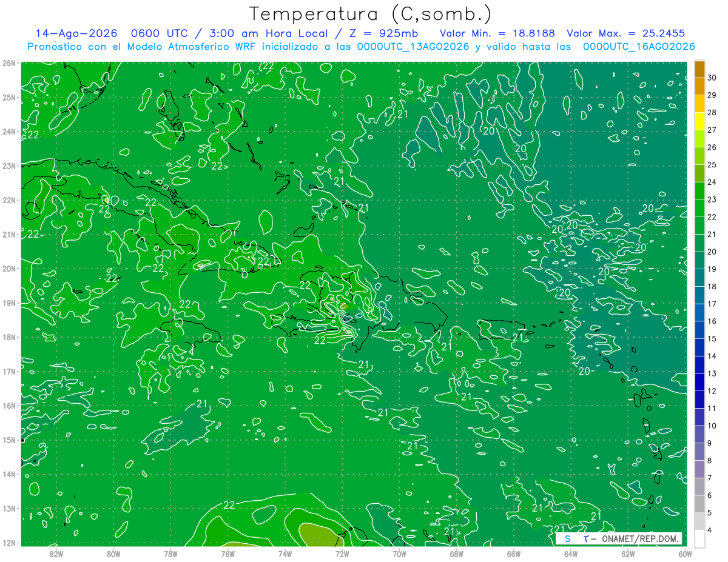Click the 82W longitude axis label
Screen dimensions: 728x562
(x=56, y=553)
